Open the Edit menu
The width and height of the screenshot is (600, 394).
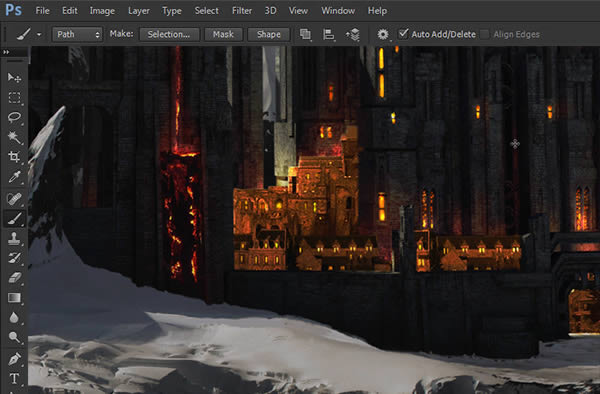click(x=70, y=11)
